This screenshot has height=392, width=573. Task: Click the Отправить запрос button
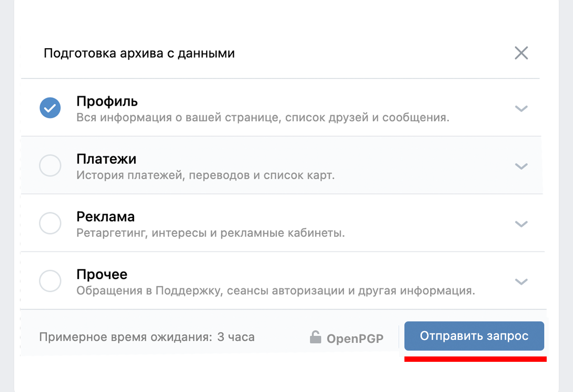(x=474, y=336)
